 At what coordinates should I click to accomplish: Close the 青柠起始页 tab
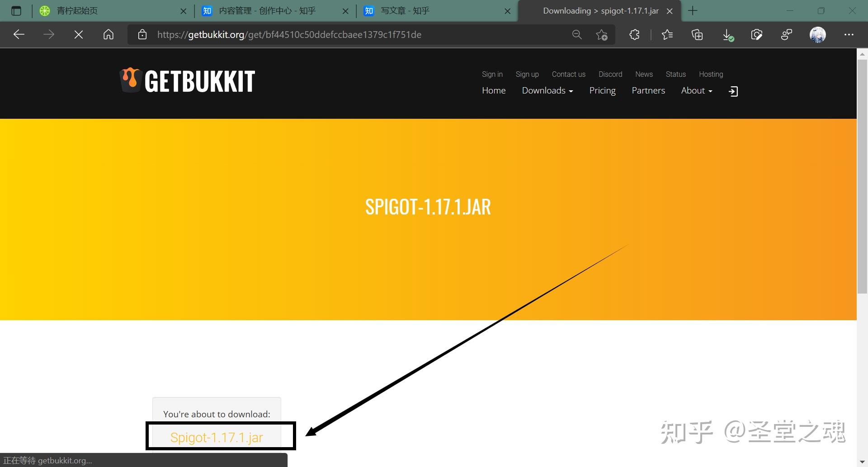click(x=184, y=11)
